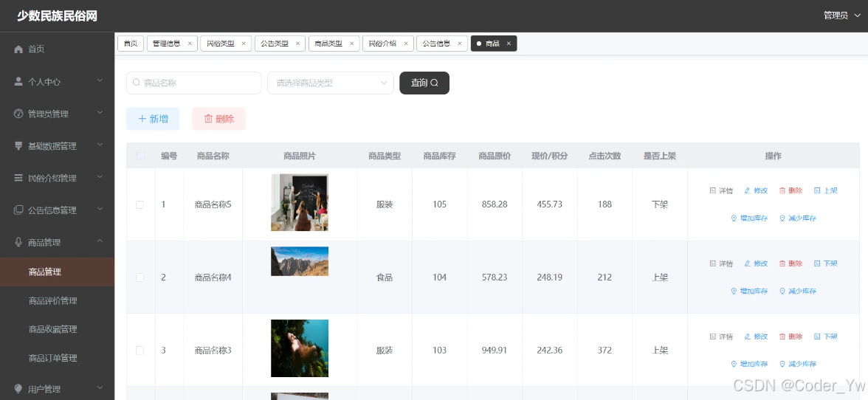Click the 372 click count cell
The height and width of the screenshot is (400, 868).
tap(605, 351)
